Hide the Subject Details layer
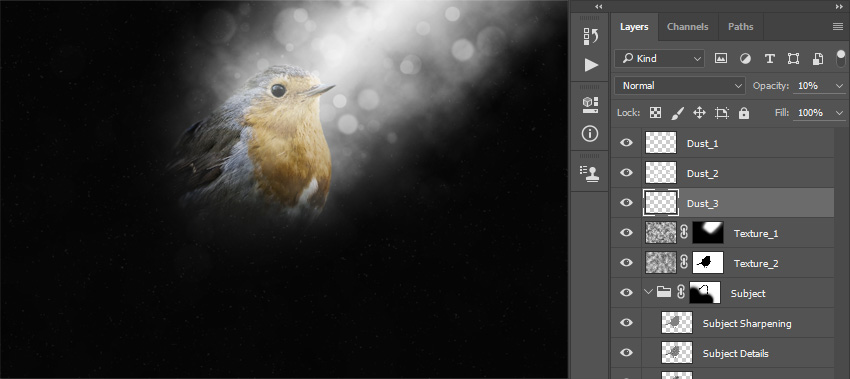 tap(626, 352)
